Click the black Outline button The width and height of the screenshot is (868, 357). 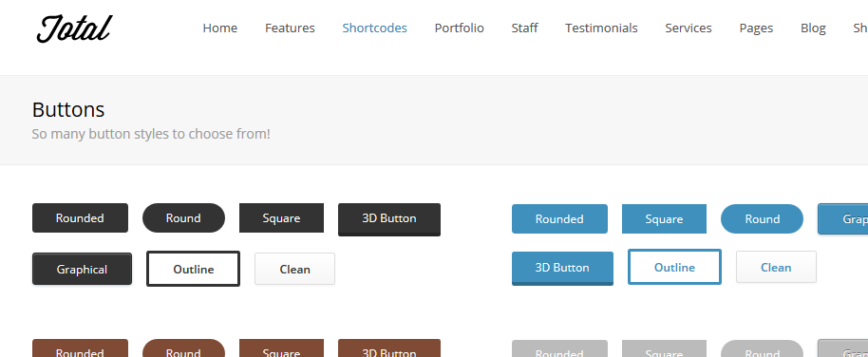point(193,269)
